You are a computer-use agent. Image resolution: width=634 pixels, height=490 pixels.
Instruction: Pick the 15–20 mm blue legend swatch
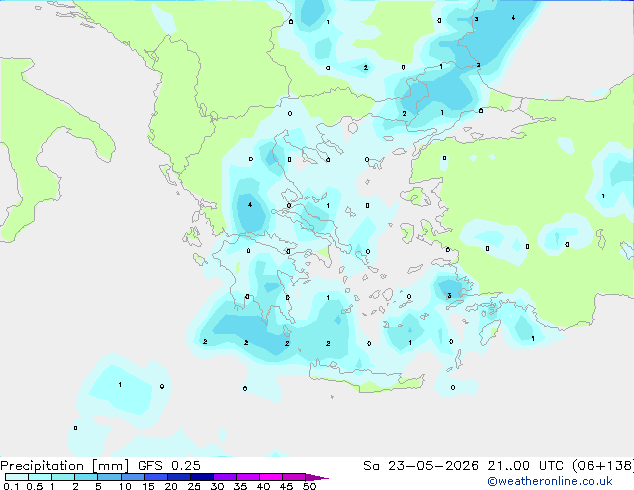tap(155, 477)
